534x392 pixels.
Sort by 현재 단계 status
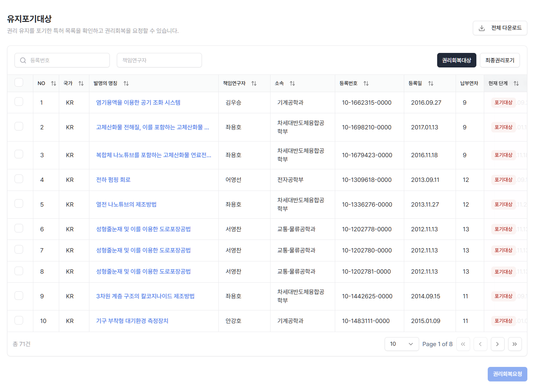(x=516, y=83)
